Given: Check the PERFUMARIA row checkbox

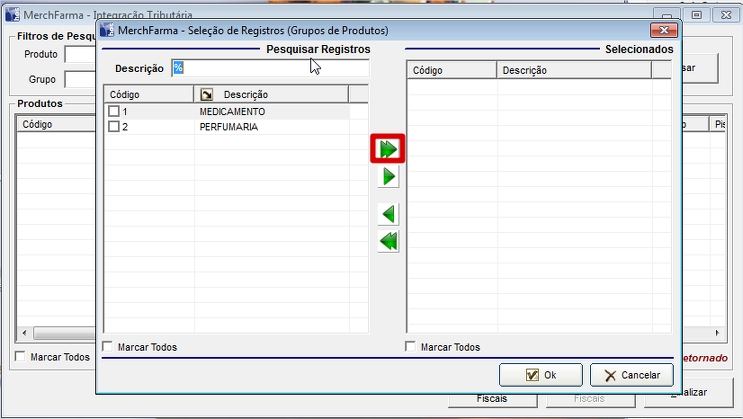Looking at the screenshot, I should pos(114,127).
